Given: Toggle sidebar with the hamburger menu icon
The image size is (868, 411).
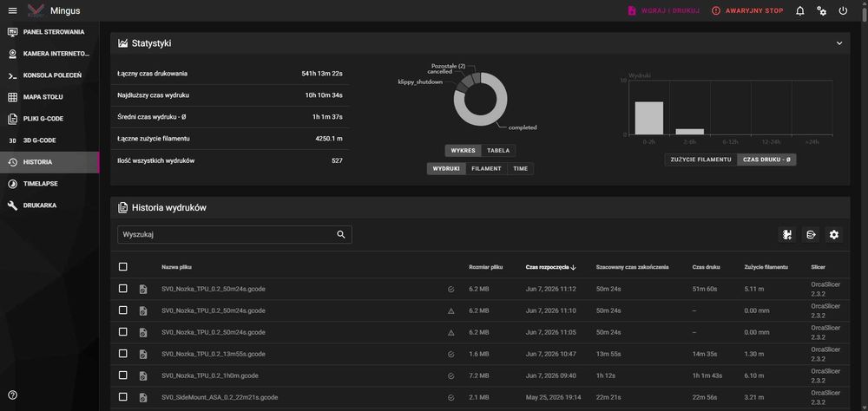Looking at the screenshot, I should 13,10.
